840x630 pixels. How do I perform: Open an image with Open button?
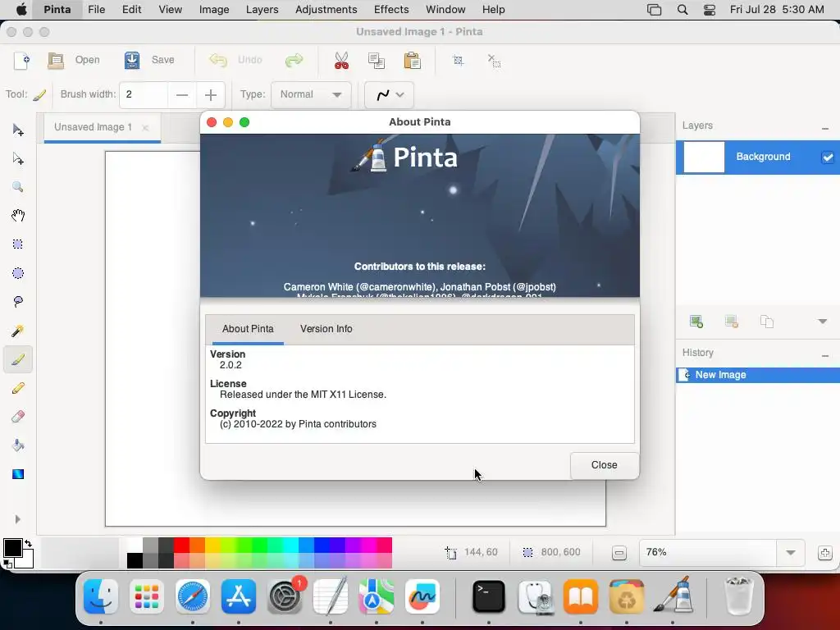pos(73,60)
